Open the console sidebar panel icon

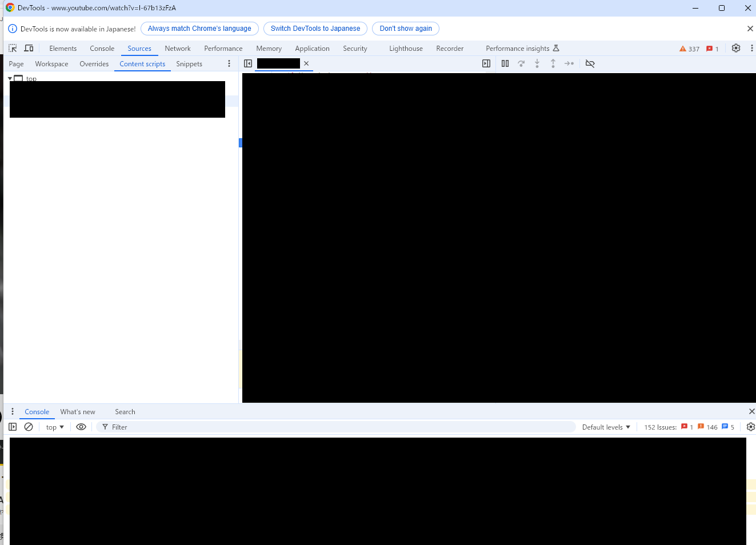point(12,427)
